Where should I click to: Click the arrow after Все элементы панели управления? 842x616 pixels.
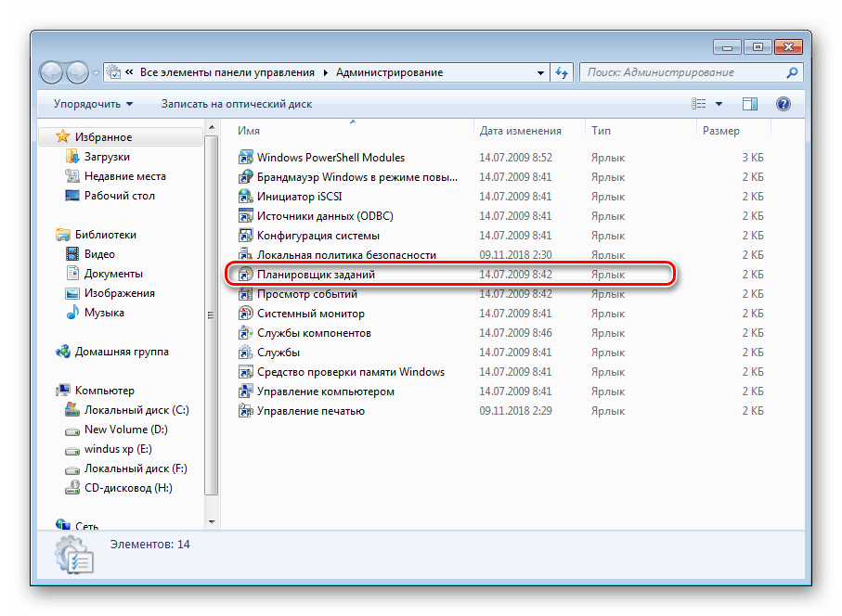326,73
